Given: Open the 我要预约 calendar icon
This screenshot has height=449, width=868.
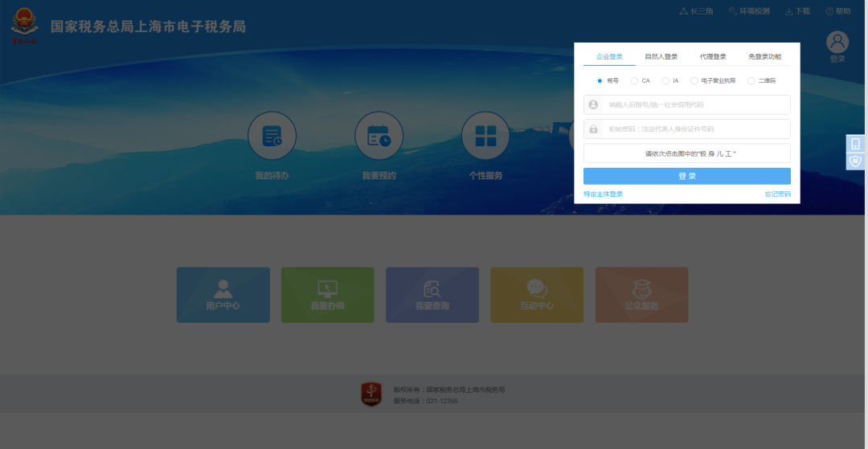Looking at the screenshot, I should coord(379,136).
